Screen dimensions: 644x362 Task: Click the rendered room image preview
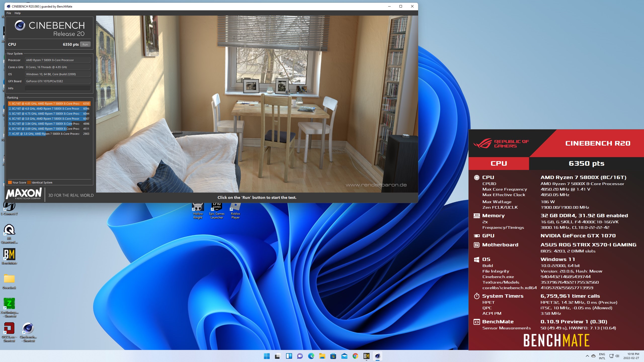(x=257, y=104)
